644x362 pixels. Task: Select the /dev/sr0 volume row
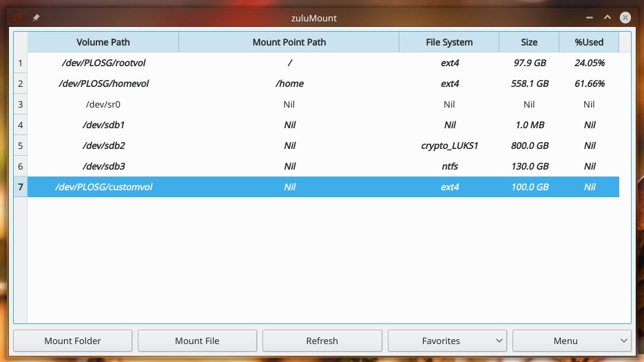coord(323,104)
